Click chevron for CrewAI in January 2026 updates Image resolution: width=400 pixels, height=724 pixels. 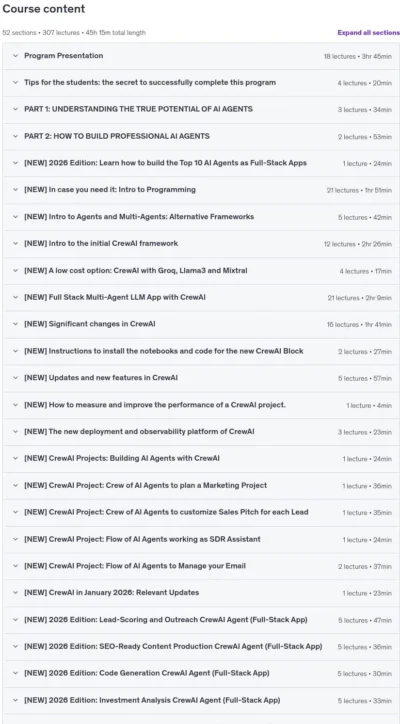point(15,593)
